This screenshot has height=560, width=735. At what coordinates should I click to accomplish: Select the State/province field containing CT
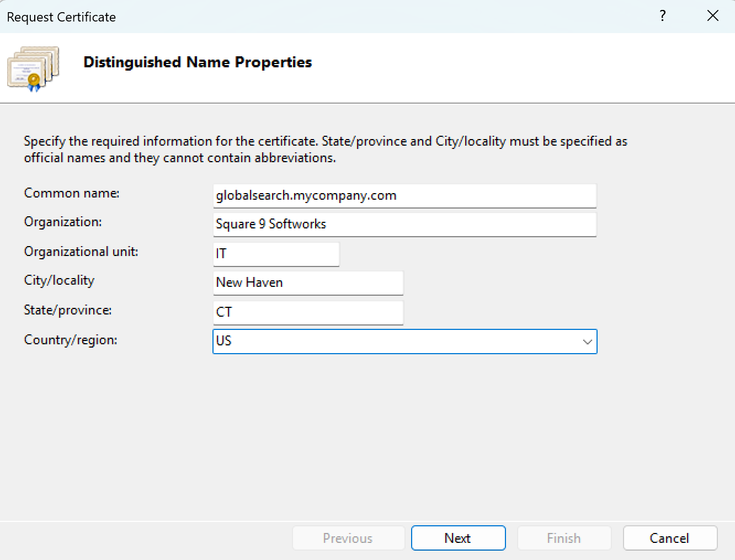point(308,312)
